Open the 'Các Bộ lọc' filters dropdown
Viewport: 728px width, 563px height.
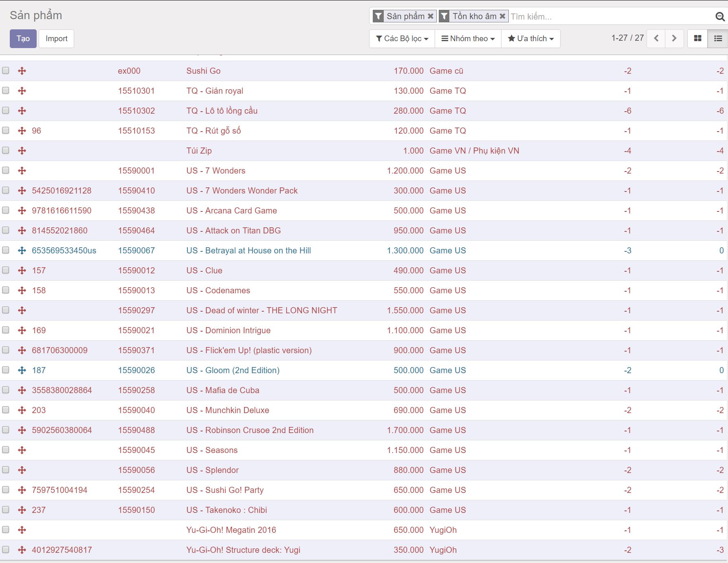point(402,38)
